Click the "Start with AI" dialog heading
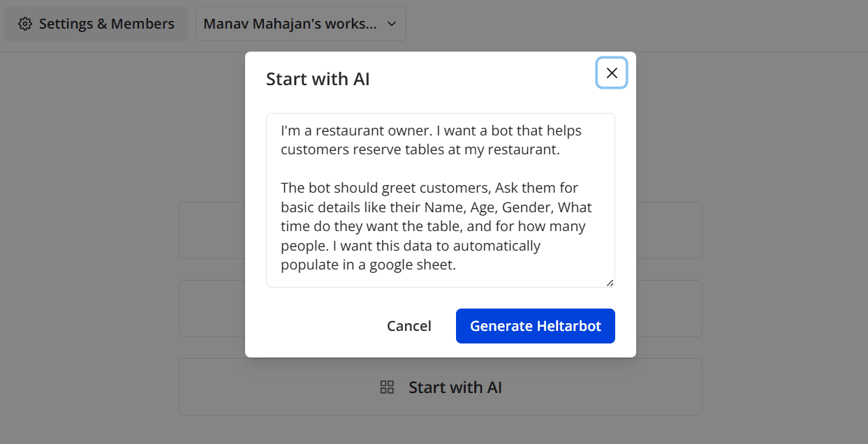Screen dimensions: 868x444 click(318, 80)
